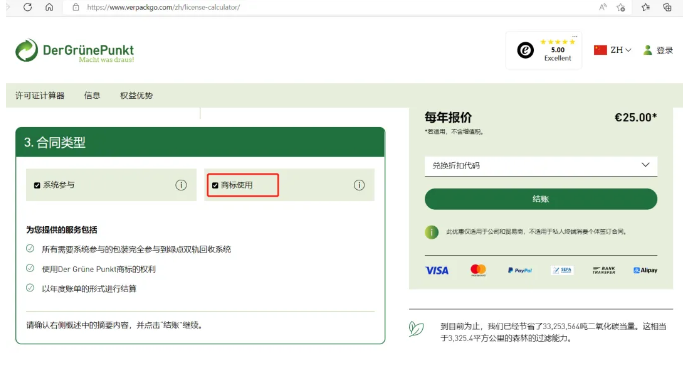Click the 为您提供的服务包括 heading
The width and height of the screenshot is (690, 369).
click(62, 230)
